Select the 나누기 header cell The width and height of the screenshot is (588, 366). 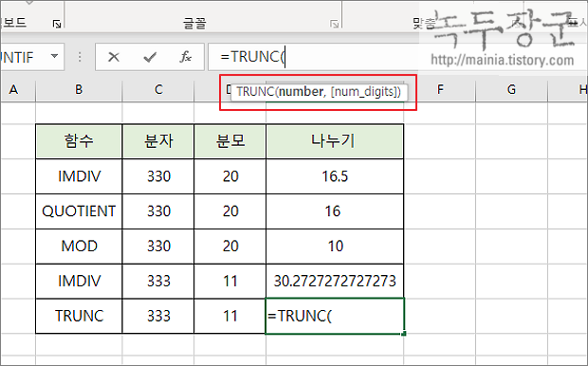point(335,141)
